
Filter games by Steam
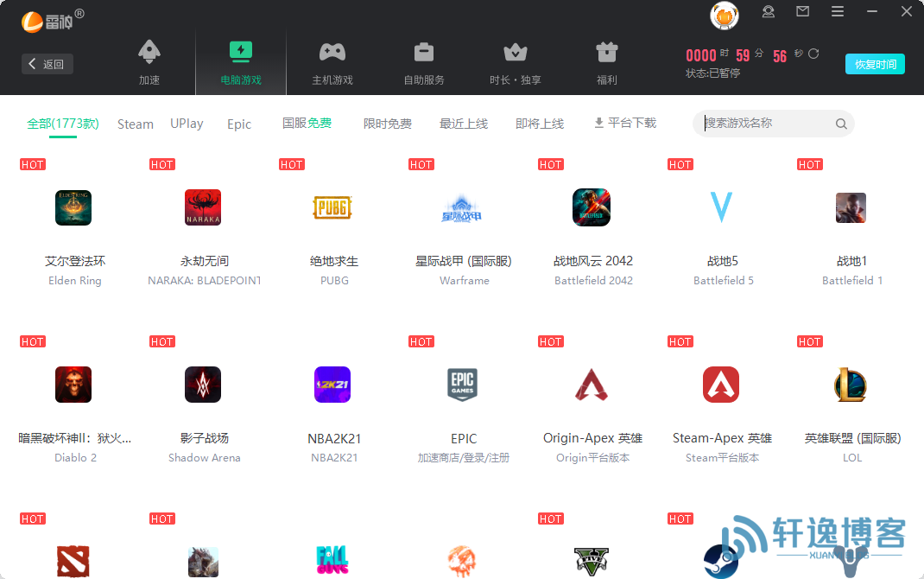click(x=136, y=124)
